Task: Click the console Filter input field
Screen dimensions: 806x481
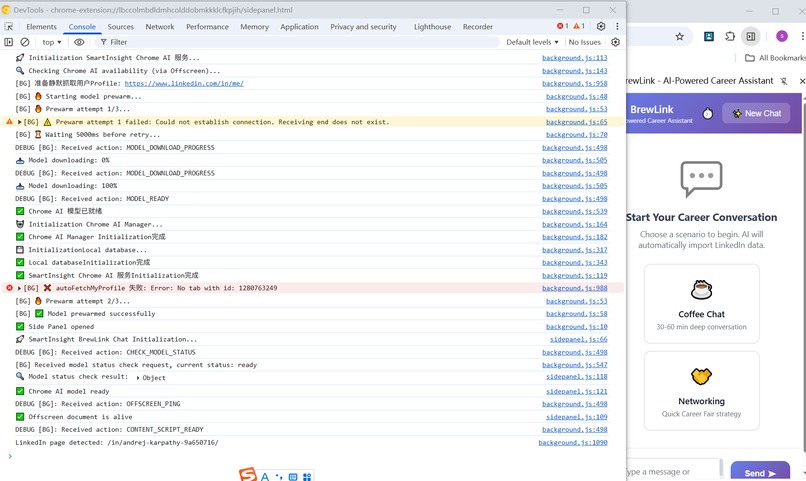Action: click(x=297, y=42)
